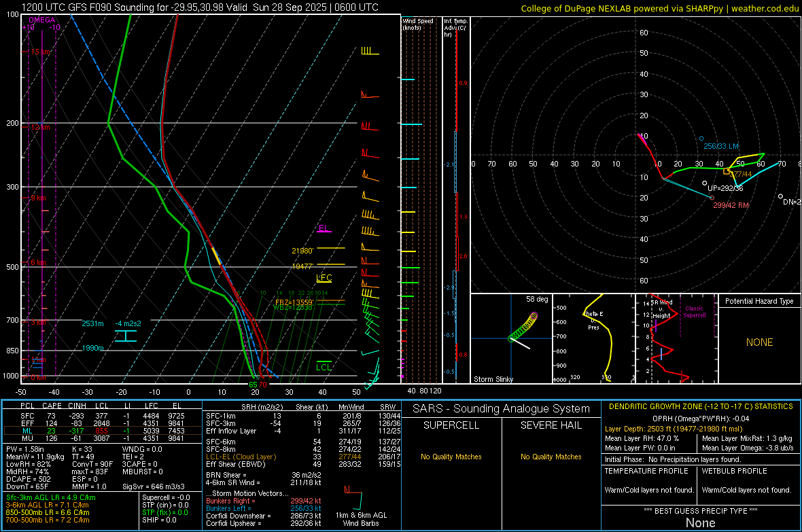
Task: Click the Potential Hazard Type header
Action: coord(759,301)
